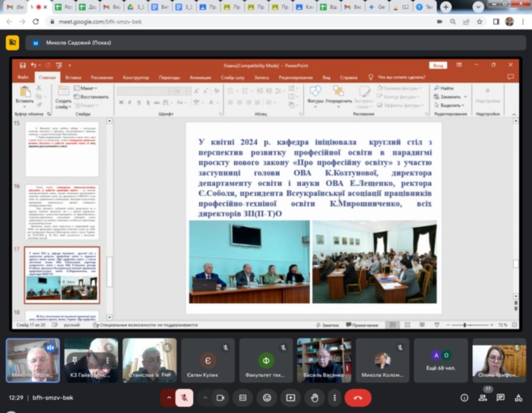This screenshot has width=532, height=413.
Task: Open the Chrome browser menu
Action: [x=523, y=21]
